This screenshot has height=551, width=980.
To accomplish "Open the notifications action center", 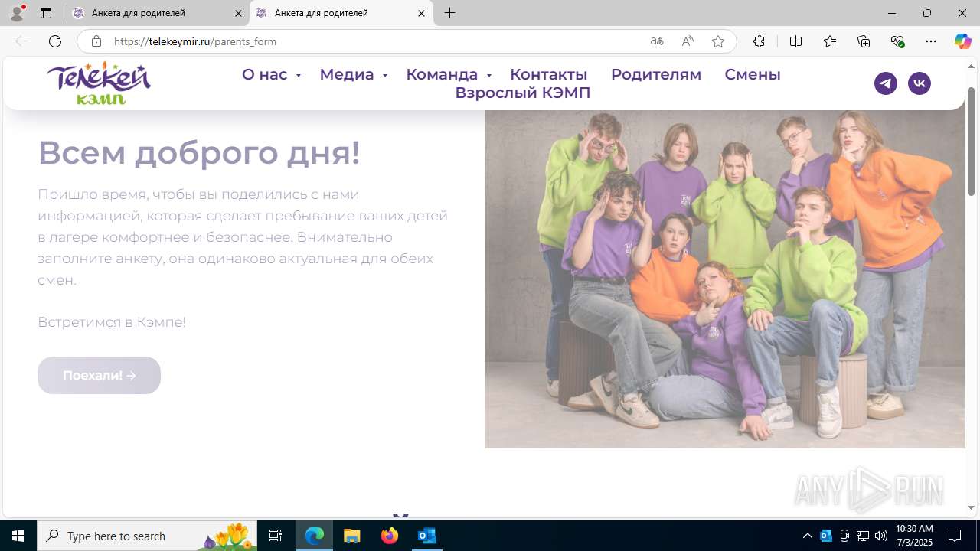I will click(x=955, y=536).
